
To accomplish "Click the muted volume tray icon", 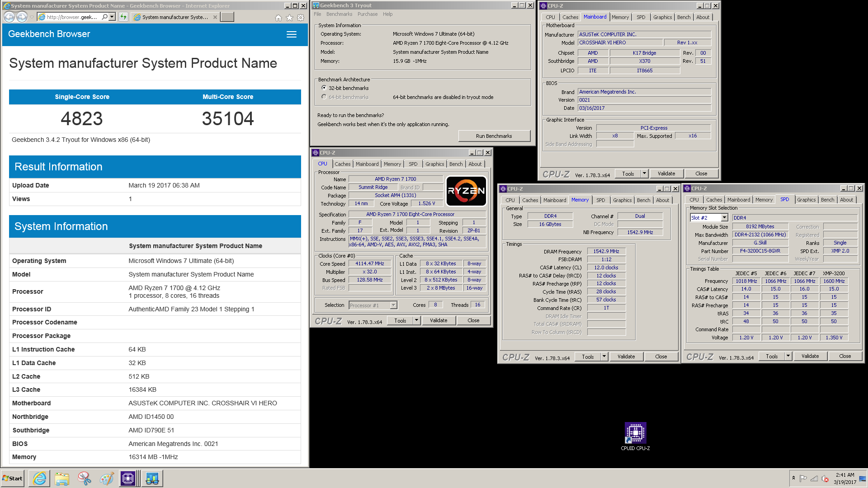I will pyautogui.click(x=825, y=479).
